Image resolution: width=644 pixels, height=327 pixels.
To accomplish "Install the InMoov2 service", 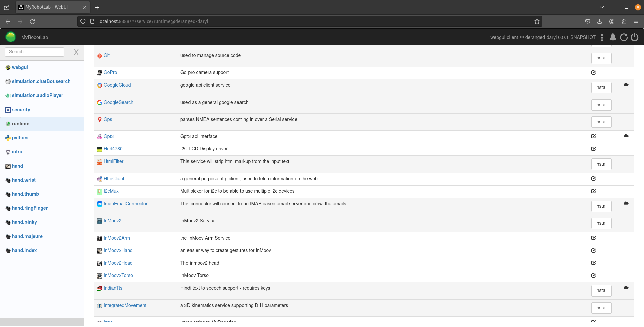I will pyautogui.click(x=601, y=223).
